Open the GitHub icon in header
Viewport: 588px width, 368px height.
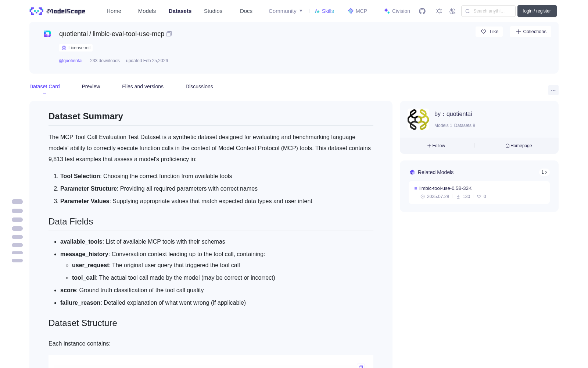(x=422, y=11)
